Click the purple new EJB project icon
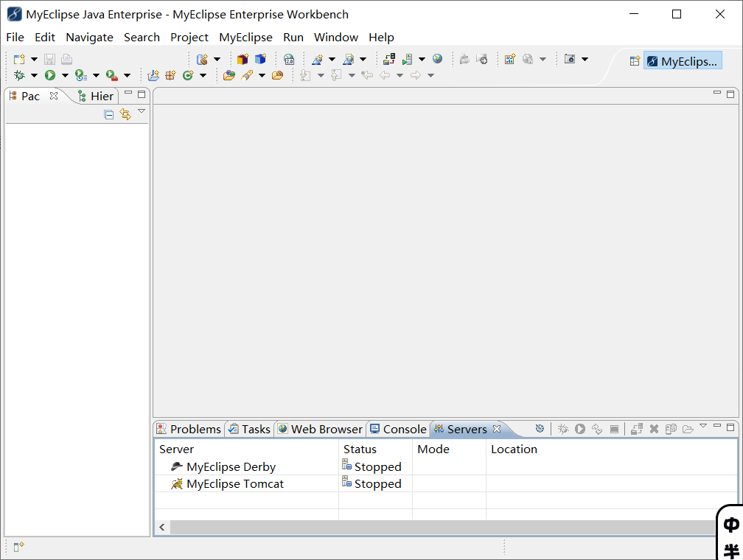Screen dimensions: 743x560 click(x=243, y=59)
